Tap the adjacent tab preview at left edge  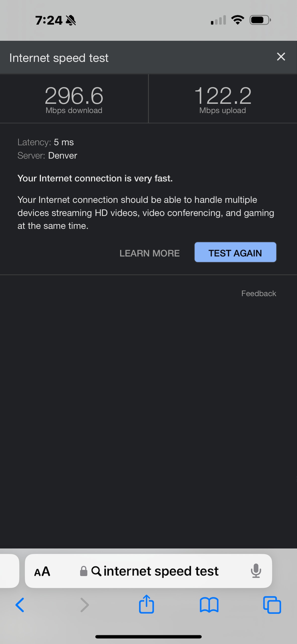click(9, 571)
